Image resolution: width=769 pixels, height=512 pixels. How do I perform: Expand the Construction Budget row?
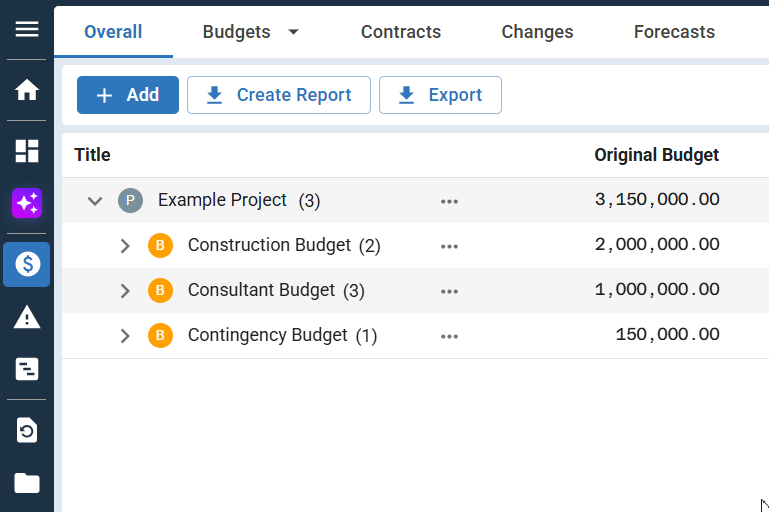pos(125,246)
